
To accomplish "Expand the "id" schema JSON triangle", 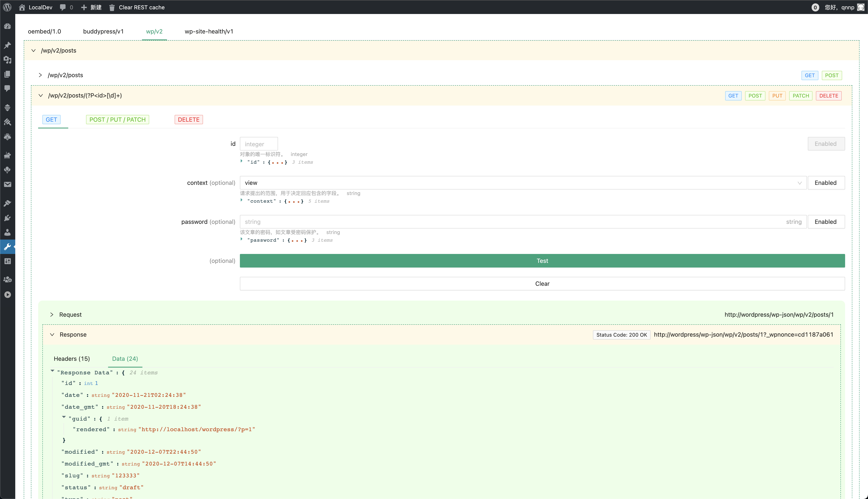I will [x=242, y=161].
